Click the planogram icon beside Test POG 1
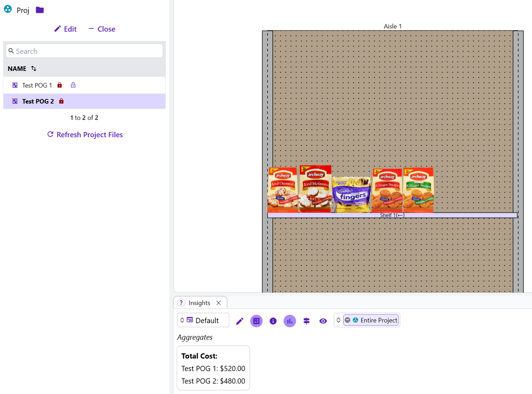Viewport: 532px width, 394px height. coord(15,85)
